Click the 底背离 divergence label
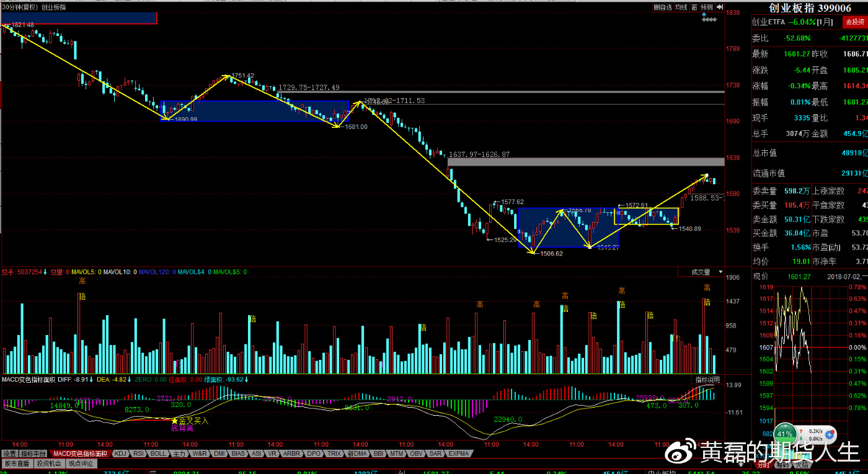868x474 pixels. (x=182, y=428)
